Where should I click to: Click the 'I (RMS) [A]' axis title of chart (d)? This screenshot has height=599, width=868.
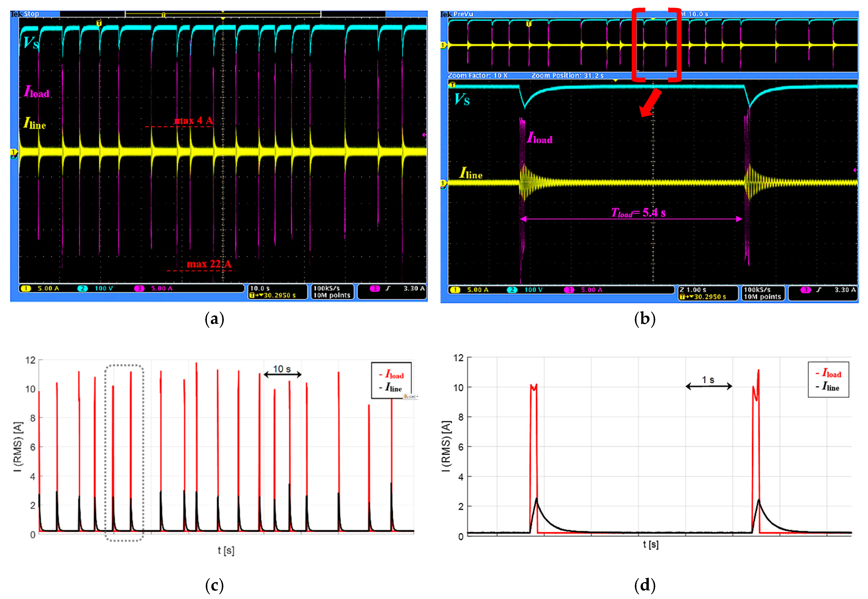click(446, 447)
